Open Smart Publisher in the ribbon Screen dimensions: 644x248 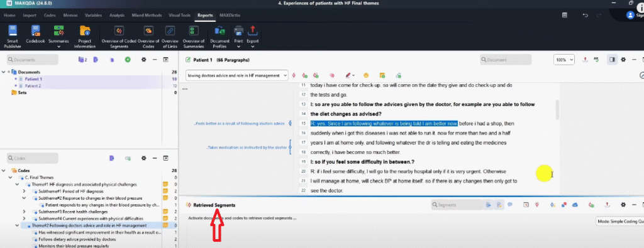pyautogui.click(x=13, y=36)
